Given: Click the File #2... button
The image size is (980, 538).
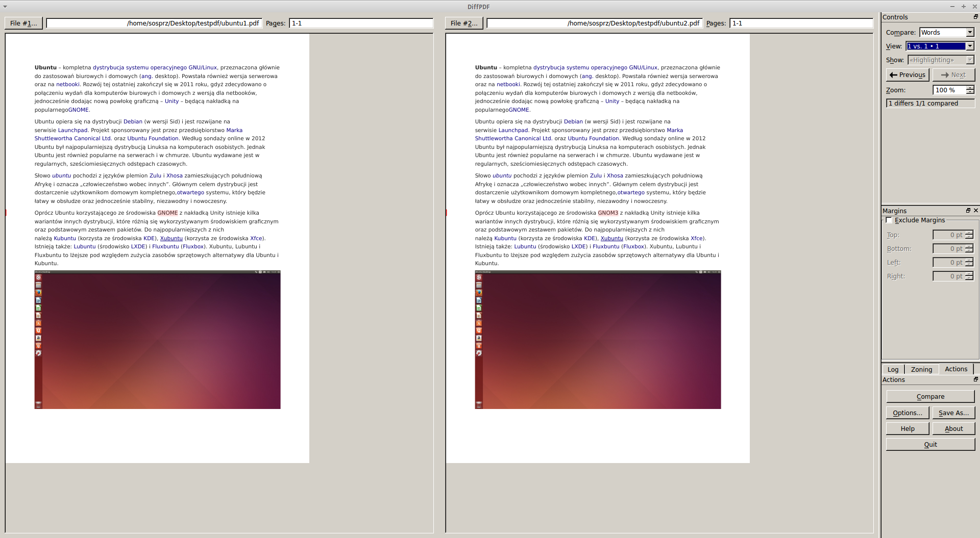Looking at the screenshot, I should point(464,23).
